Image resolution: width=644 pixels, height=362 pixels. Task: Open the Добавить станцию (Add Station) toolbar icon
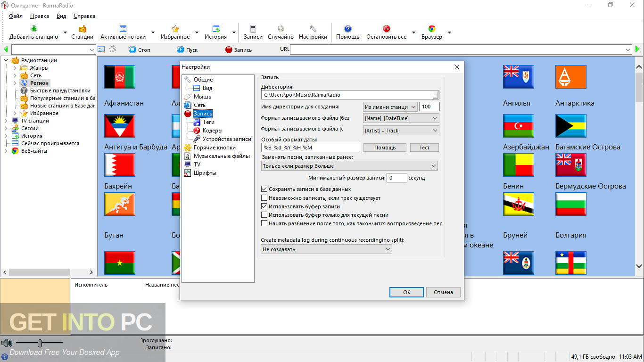click(33, 32)
